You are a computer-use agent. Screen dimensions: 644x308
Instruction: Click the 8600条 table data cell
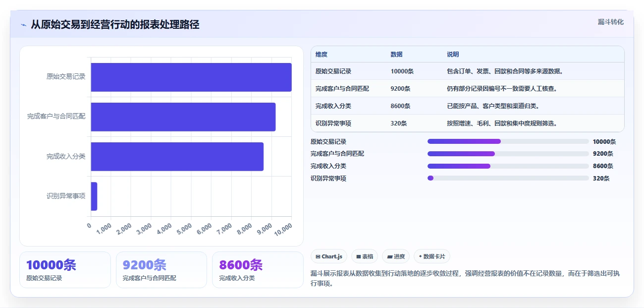tap(400, 106)
